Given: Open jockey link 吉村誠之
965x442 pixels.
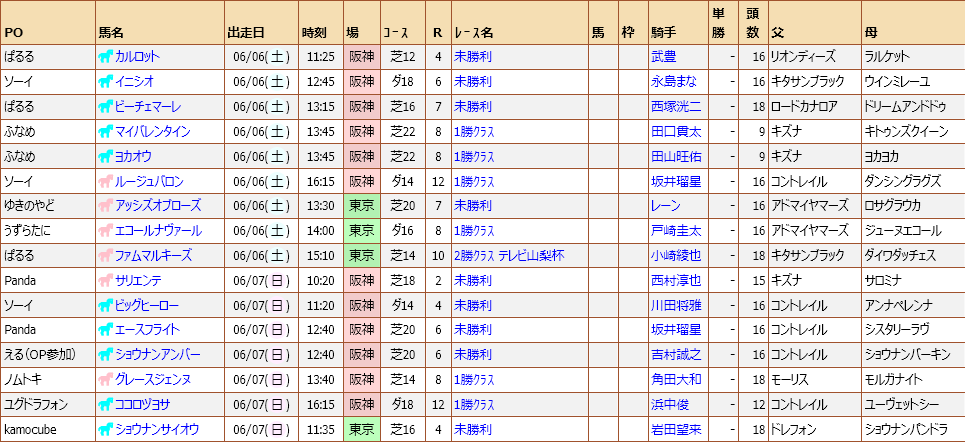Looking at the screenshot, I should point(676,355).
